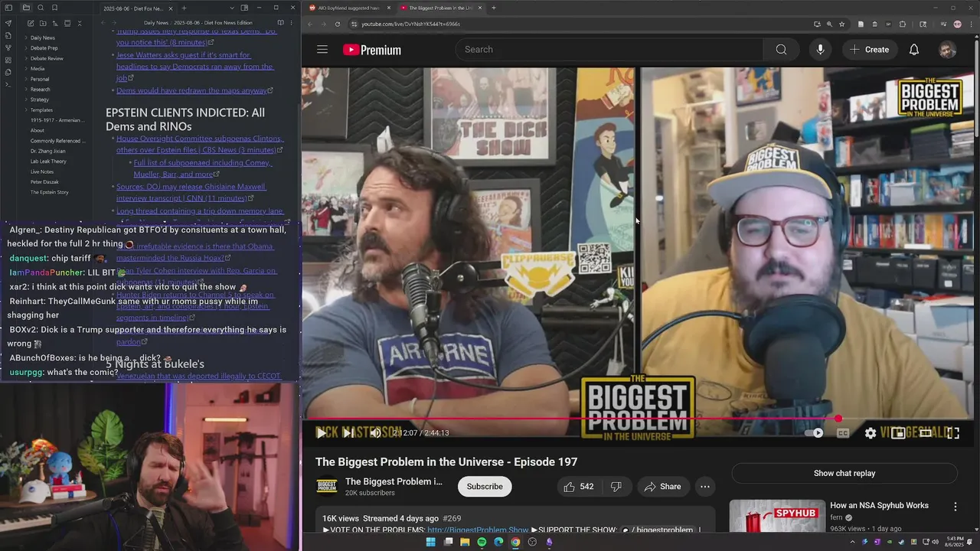Toggle Obsidian right sidebar icon

click(244, 8)
